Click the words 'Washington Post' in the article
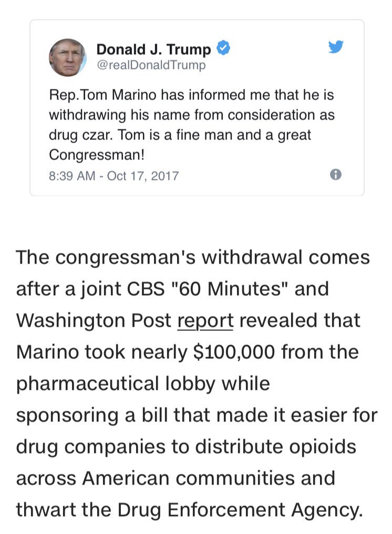The image size is (392, 534). [x=94, y=320]
